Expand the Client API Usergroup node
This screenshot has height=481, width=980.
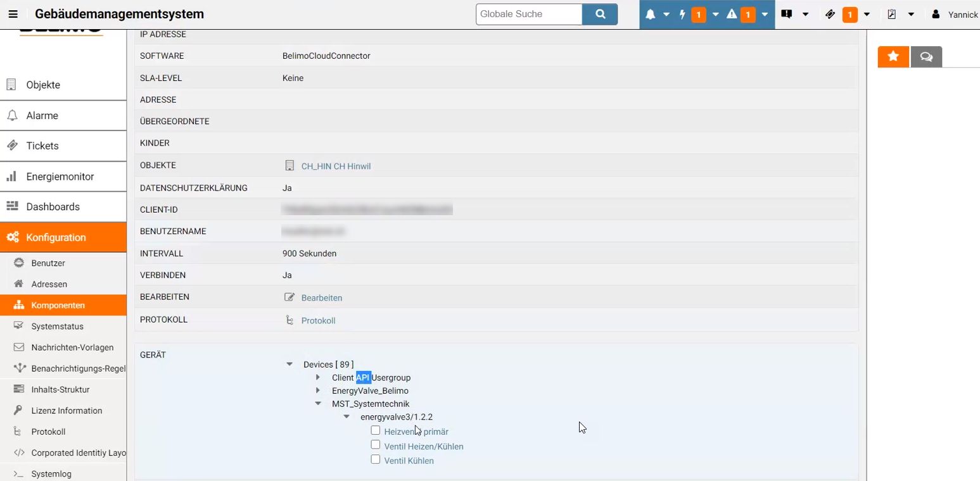(x=318, y=377)
